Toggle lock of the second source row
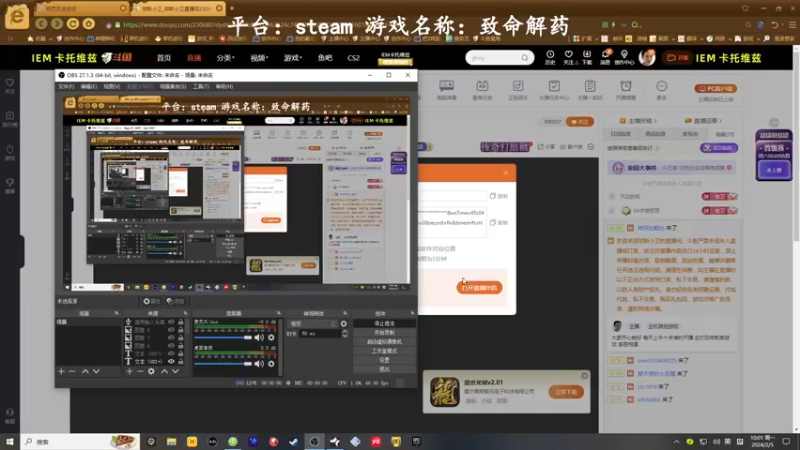This screenshot has height=450, width=800. 181,330
